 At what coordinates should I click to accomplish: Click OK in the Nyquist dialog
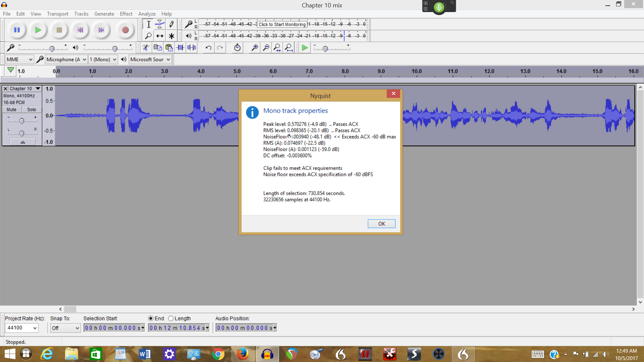(381, 224)
